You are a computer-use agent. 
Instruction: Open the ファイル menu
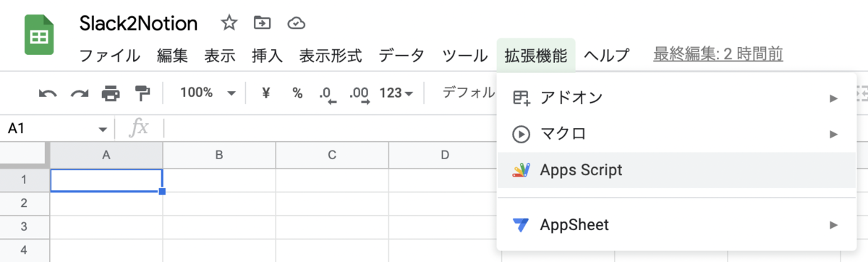tap(110, 55)
